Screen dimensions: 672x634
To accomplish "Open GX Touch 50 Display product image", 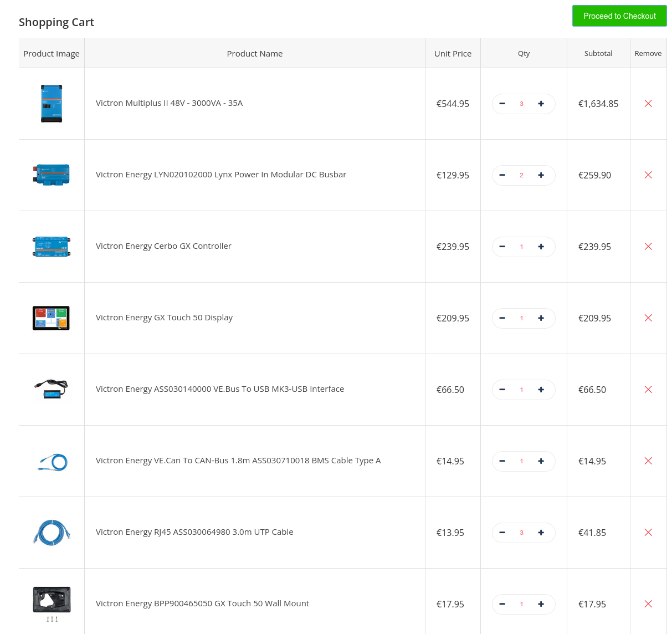I will pos(52,318).
